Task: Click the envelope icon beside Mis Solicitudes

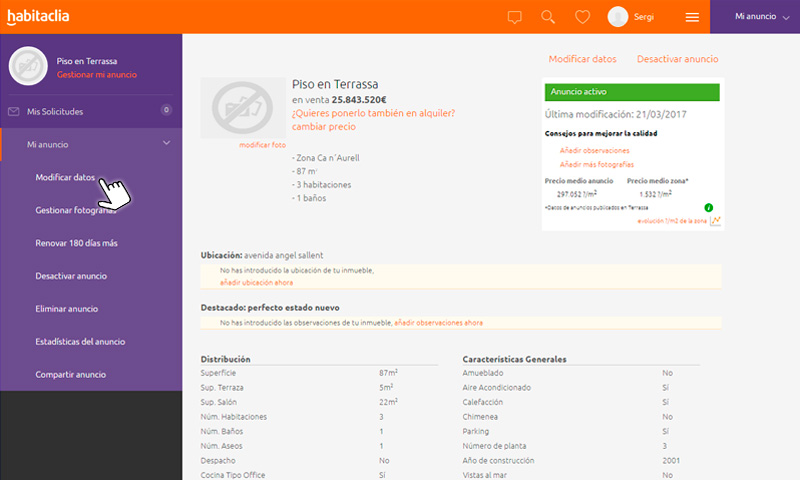Action: 14,111
